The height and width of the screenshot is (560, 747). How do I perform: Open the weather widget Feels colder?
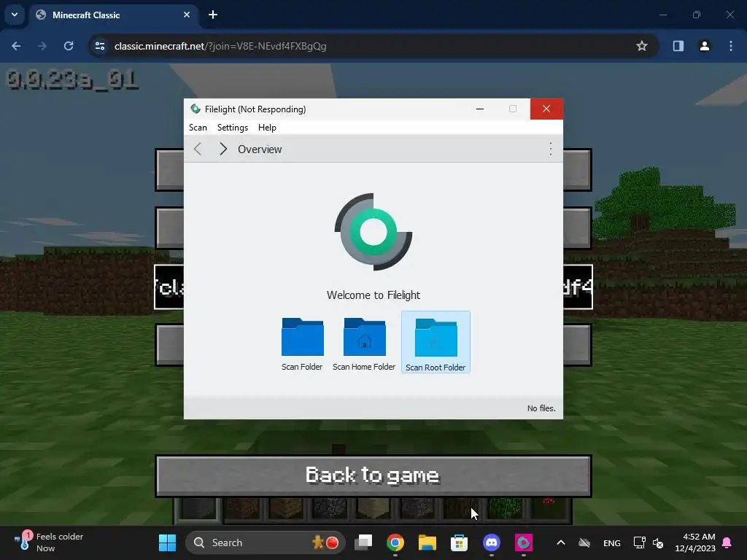[49, 542]
